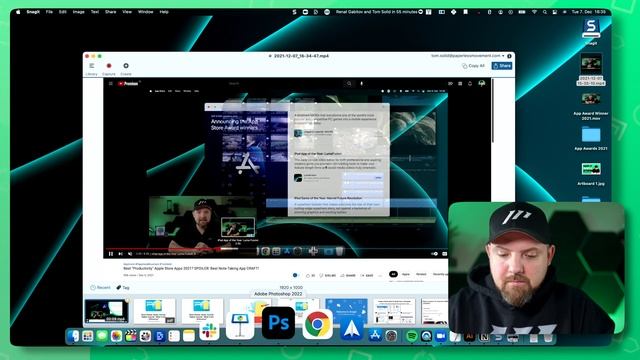The height and width of the screenshot is (360, 640).
Task: Select the 2021-12-07 mp4 file on desktop
Action: pos(591,69)
